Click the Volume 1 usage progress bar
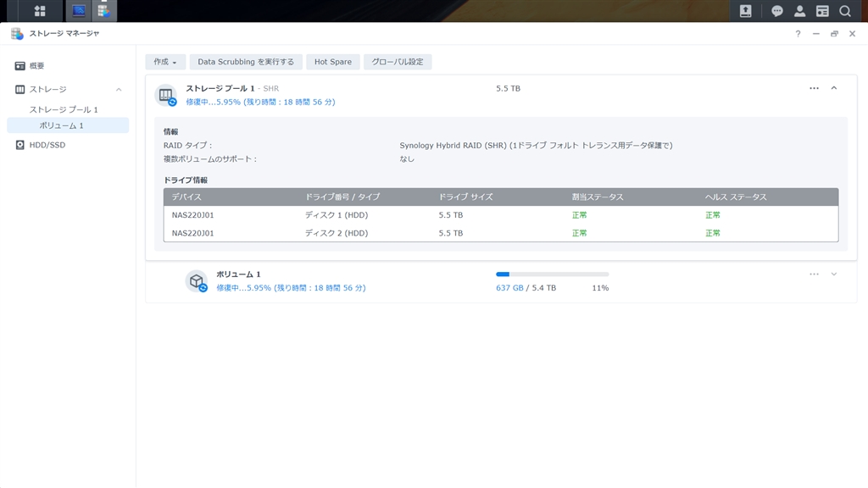868x488 pixels. pyautogui.click(x=553, y=274)
